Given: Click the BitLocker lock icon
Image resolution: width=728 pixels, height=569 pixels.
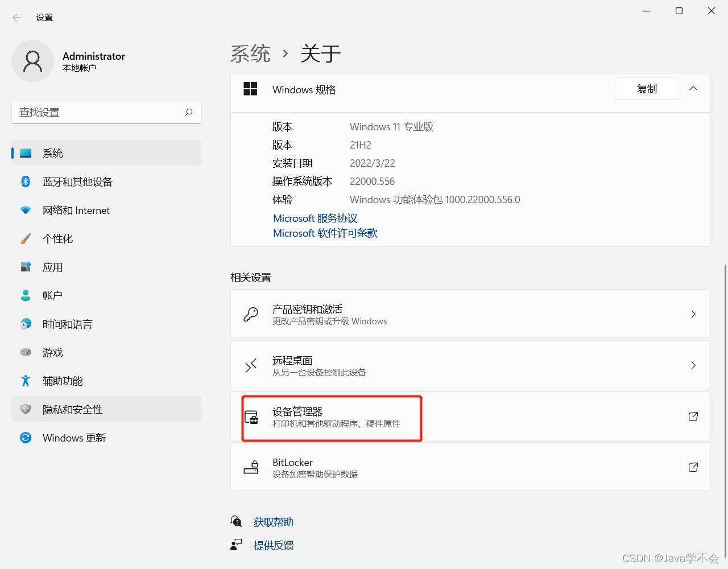Looking at the screenshot, I should [x=251, y=467].
